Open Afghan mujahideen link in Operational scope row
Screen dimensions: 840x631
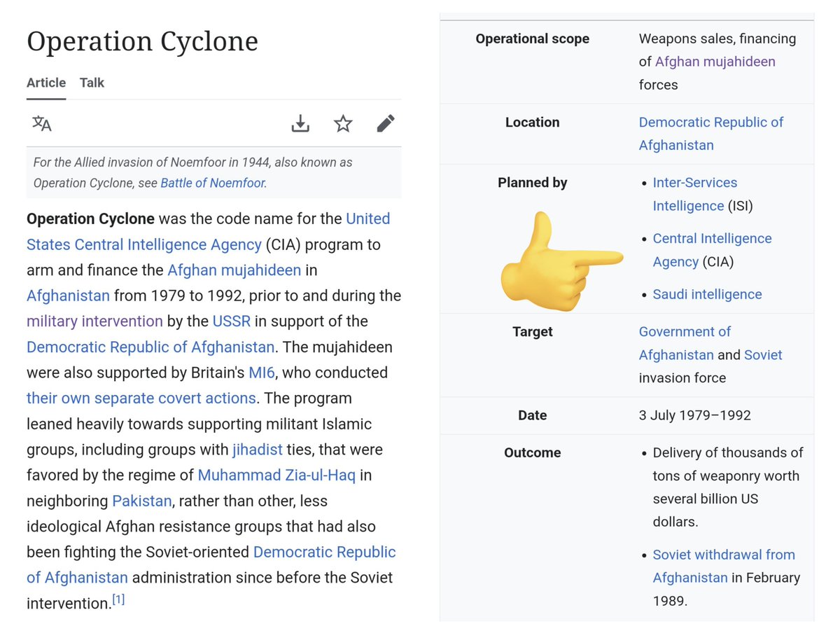pos(715,62)
